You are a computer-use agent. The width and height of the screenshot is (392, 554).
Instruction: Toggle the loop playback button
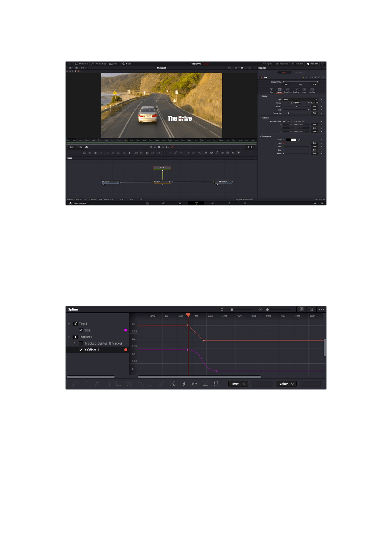click(173, 147)
